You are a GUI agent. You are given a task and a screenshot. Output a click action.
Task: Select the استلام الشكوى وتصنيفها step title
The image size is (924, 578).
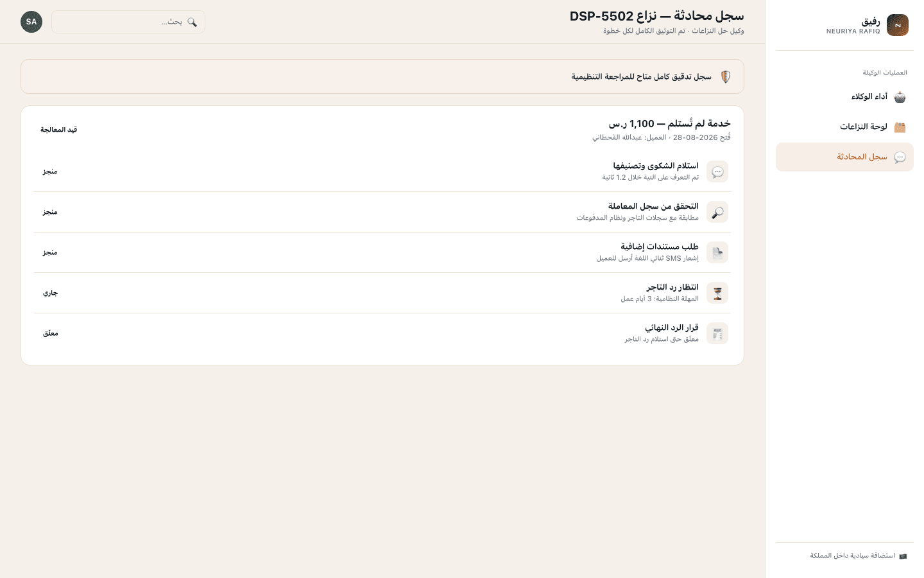click(x=655, y=166)
